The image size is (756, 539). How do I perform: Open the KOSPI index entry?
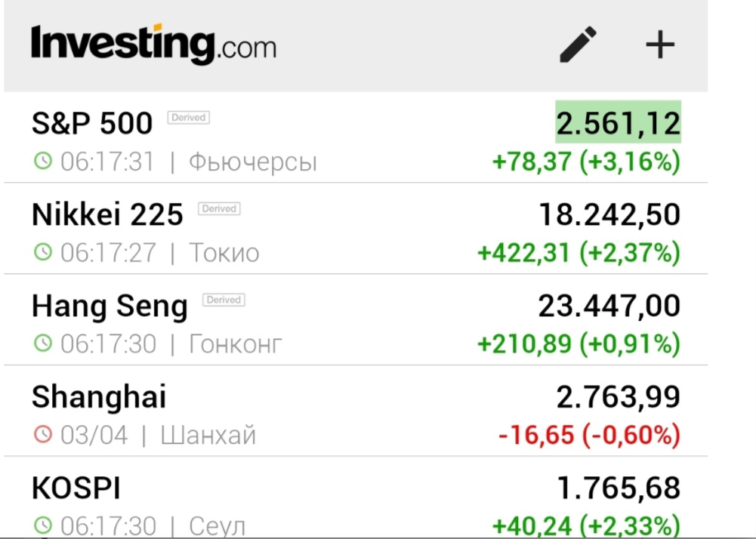pyautogui.click(x=356, y=497)
